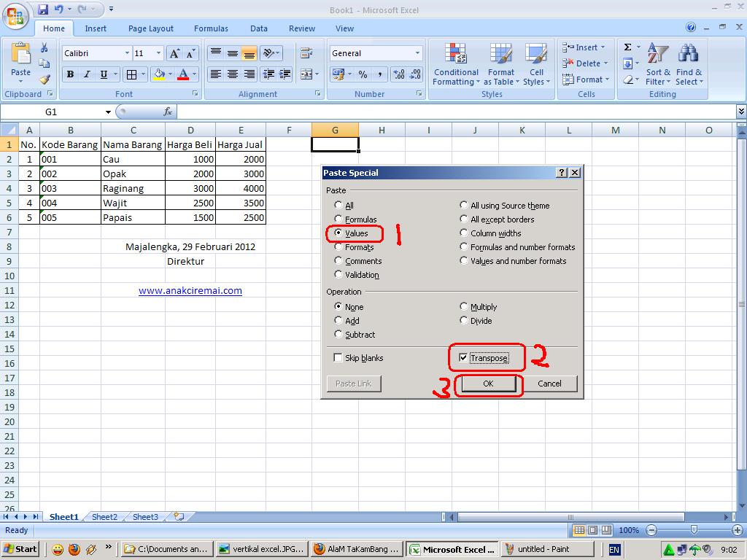
Task: Click the Windows Start button
Action: (21, 549)
